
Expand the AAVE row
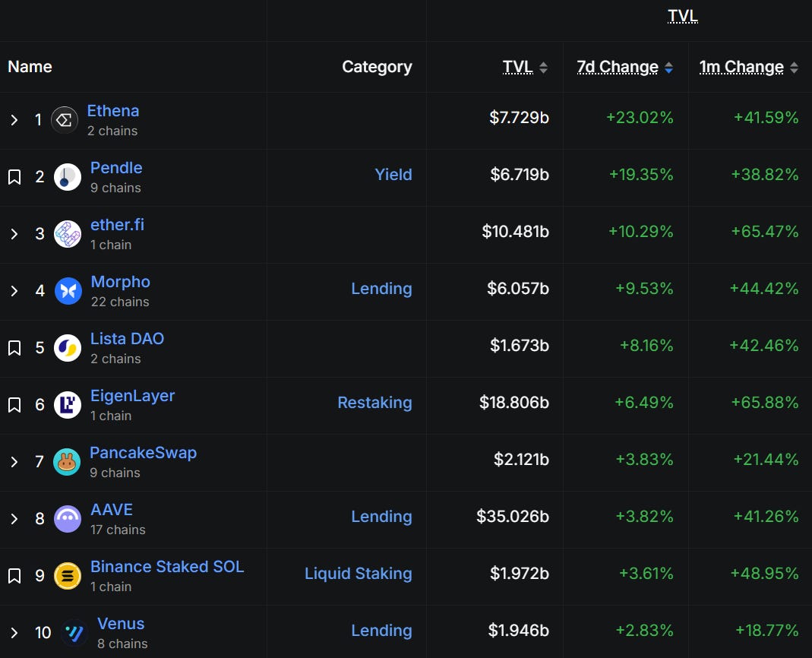14,519
